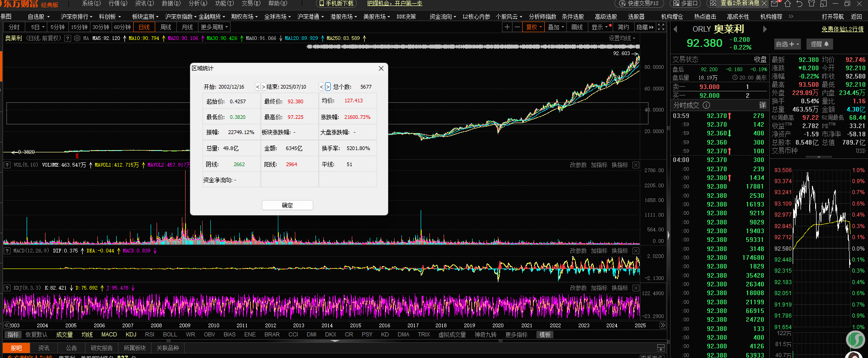
Task: Open the 交易(E) menu
Action: click(251, 3)
